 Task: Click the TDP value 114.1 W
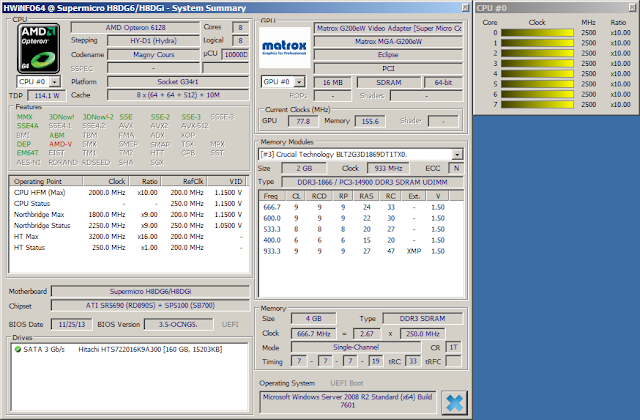click(47, 96)
